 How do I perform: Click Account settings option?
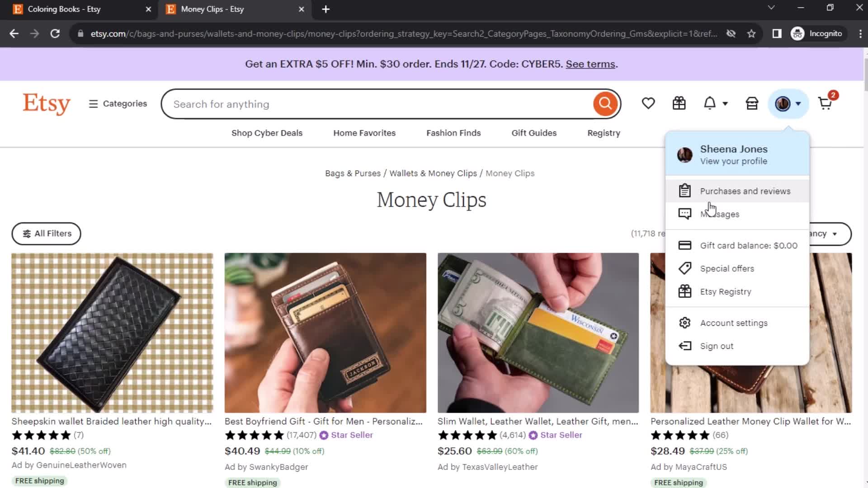click(x=735, y=322)
